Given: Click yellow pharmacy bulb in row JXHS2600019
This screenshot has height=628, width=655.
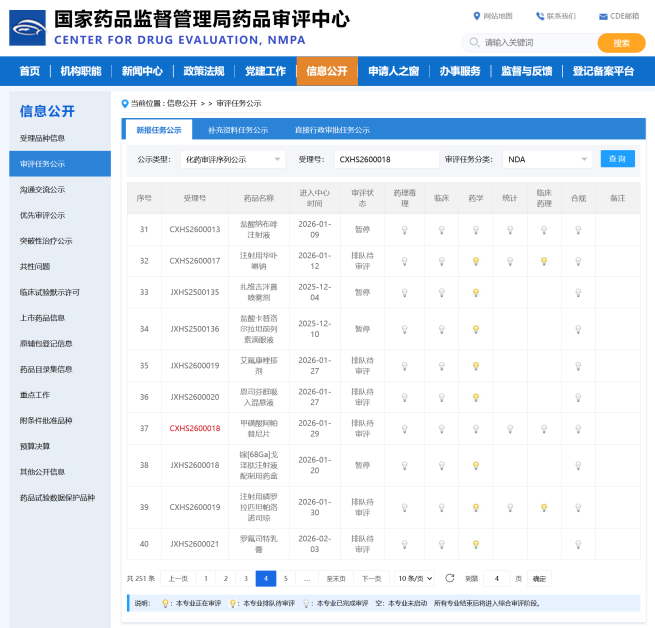Looking at the screenshot, I should click(x=475, y=366).
